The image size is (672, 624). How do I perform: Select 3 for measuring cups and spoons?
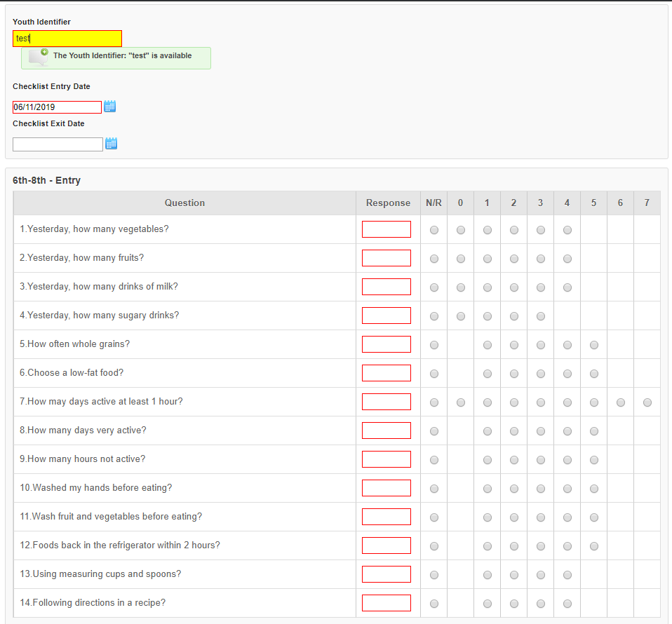click(x=541, y=574)
